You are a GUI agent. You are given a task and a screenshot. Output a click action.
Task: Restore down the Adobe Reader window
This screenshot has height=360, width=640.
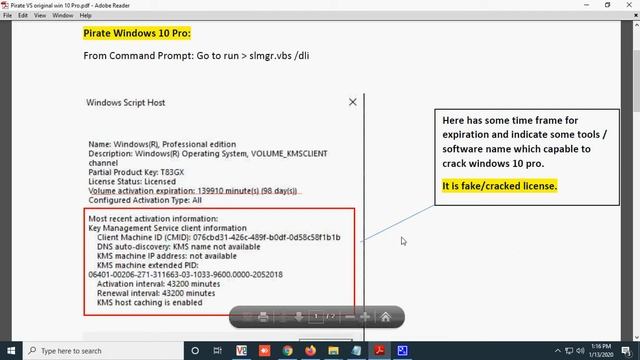(607, 5)
